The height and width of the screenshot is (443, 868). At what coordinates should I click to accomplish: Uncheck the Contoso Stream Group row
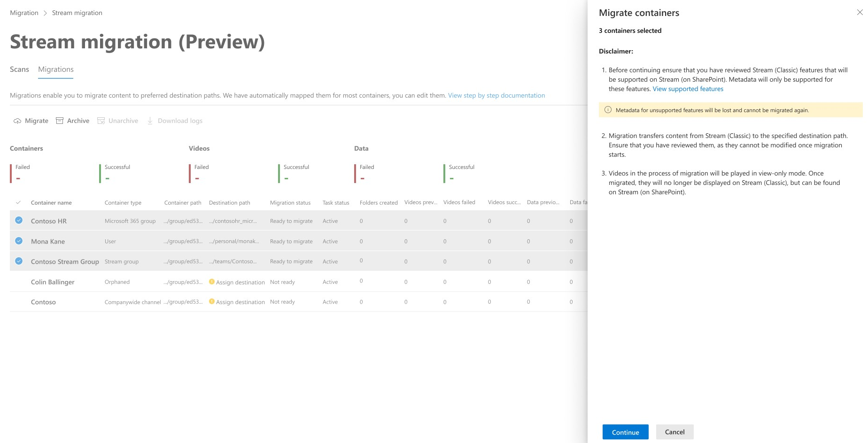click(x=19, y=261)
